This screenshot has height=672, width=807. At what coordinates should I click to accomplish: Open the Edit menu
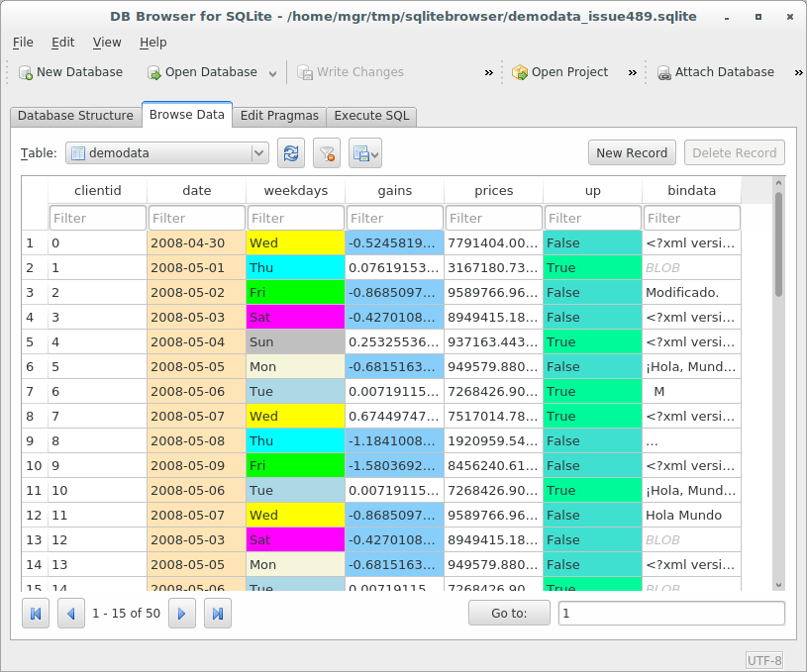(x=62, y=43)
